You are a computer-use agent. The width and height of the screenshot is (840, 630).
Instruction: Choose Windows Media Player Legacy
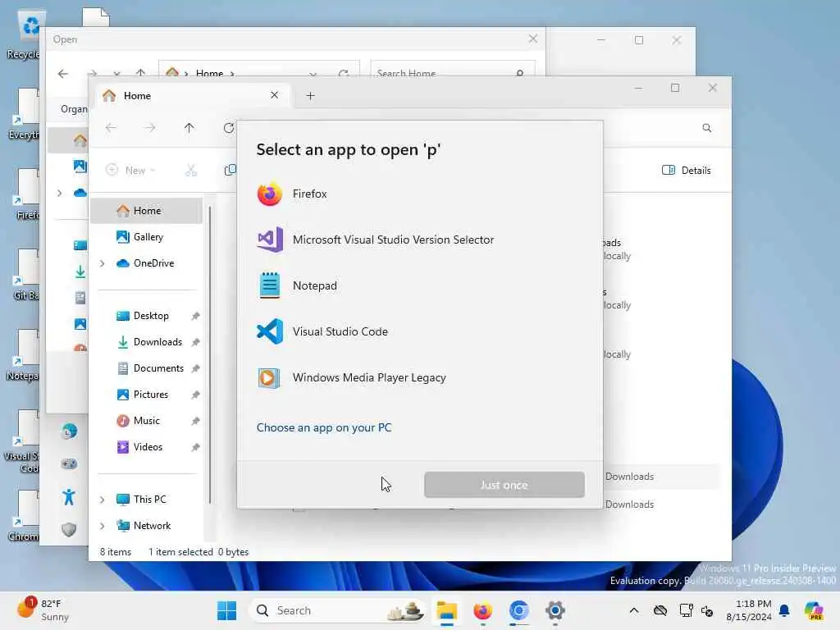point(419,377)
